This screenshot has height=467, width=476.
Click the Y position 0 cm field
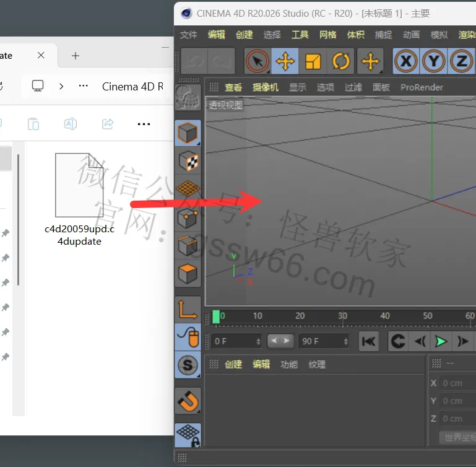coord(459,401)
